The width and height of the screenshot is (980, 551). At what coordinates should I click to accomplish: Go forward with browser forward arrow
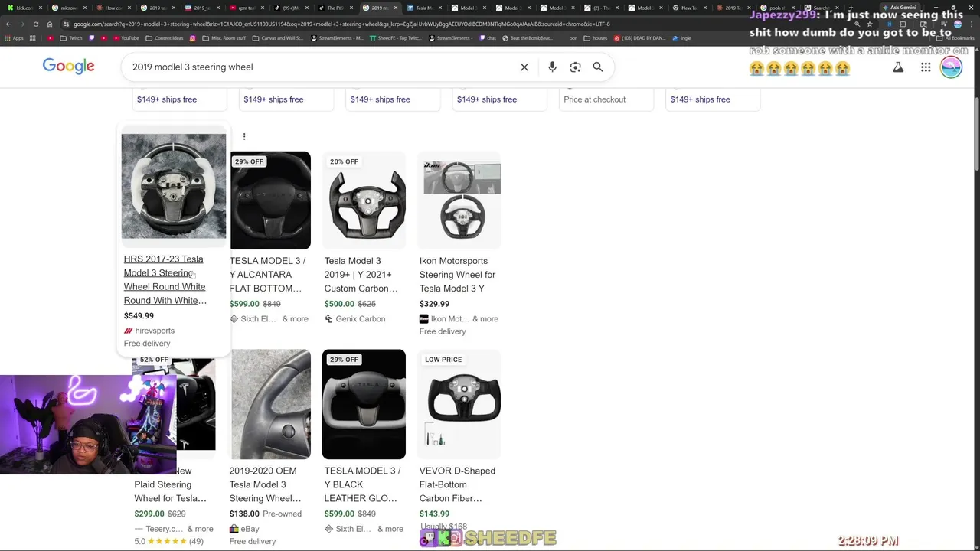tap(21, 24)
